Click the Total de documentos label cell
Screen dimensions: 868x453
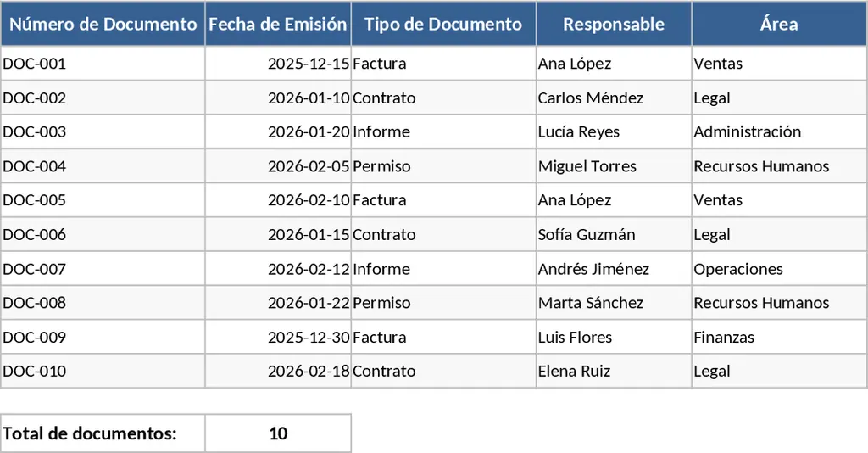[x=103, y=433]
